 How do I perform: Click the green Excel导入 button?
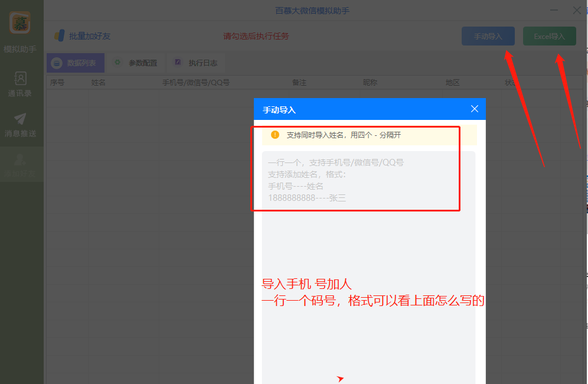[x=549, y=35]
